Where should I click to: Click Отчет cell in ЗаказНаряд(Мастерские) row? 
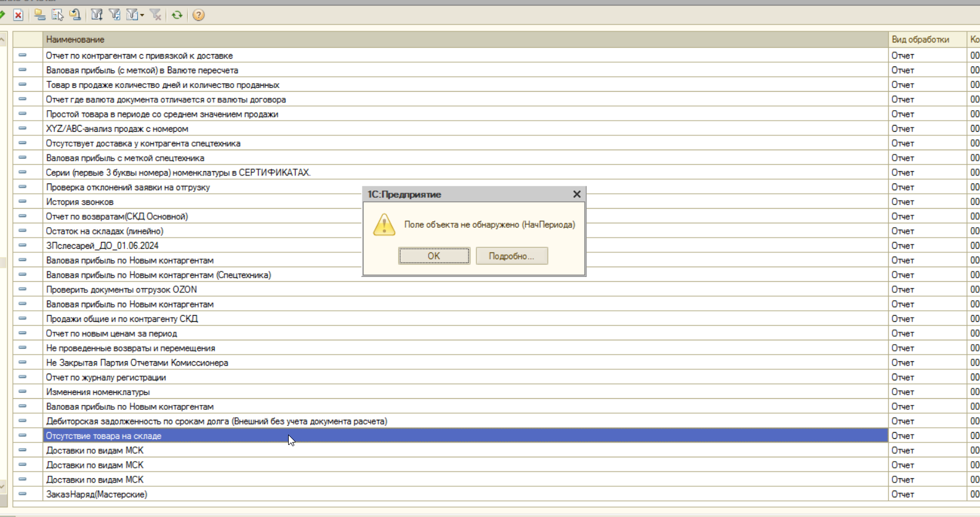pos(927,494)
